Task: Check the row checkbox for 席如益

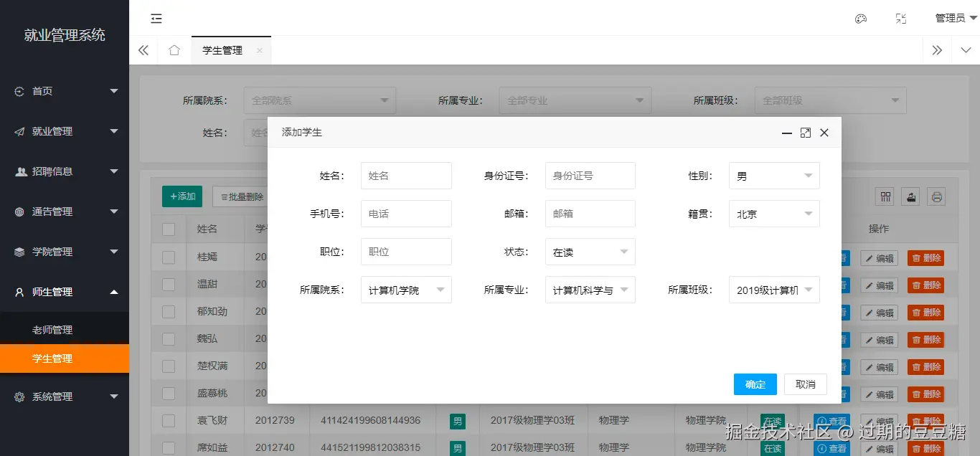Action: [169, 447]
